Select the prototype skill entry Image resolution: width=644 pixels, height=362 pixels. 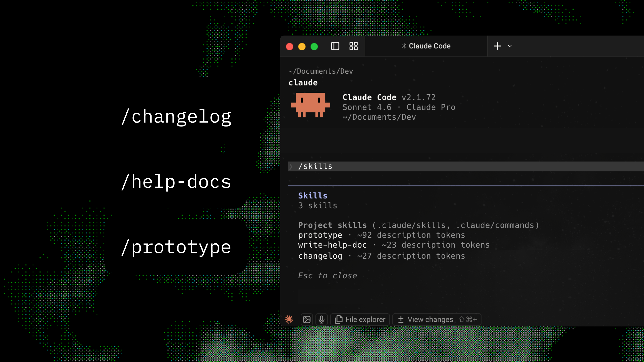click(320, 235)
